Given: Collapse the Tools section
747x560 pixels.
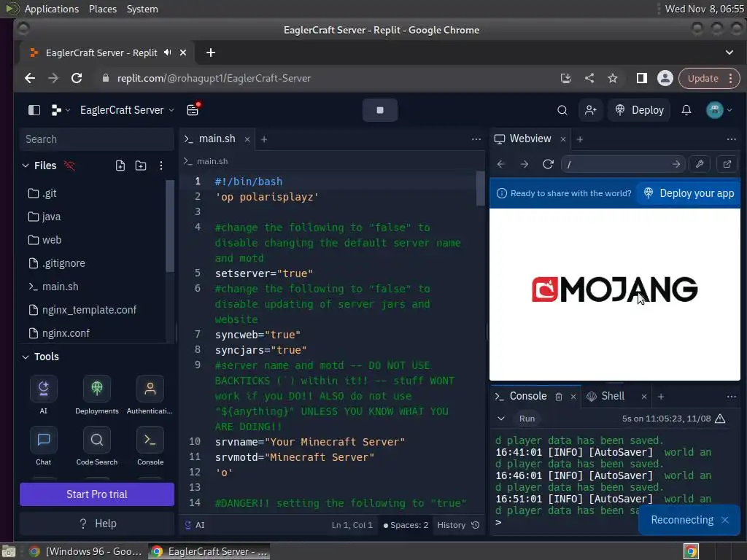Looking at the screenshot, I should coord(26,357).
